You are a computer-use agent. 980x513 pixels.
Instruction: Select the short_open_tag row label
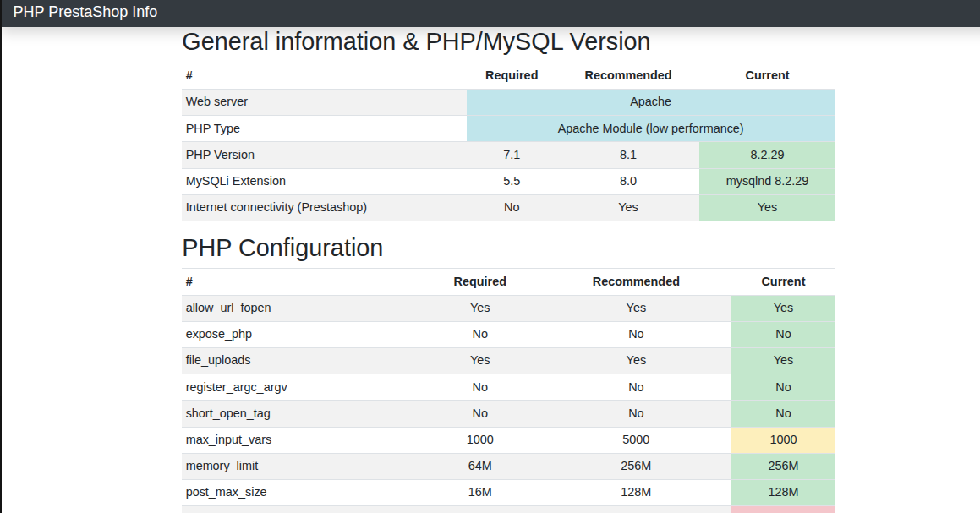(x=227, y=413)
